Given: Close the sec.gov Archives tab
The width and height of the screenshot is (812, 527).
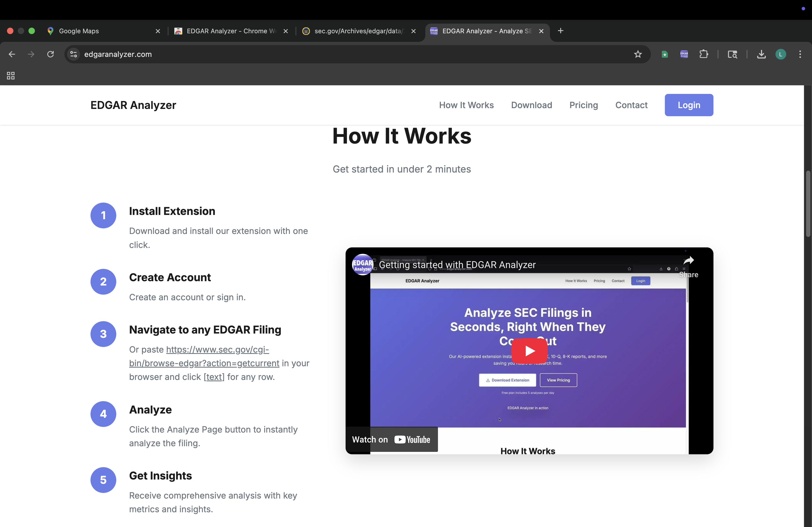Looking at the screenshot, I should click(414, 31).
